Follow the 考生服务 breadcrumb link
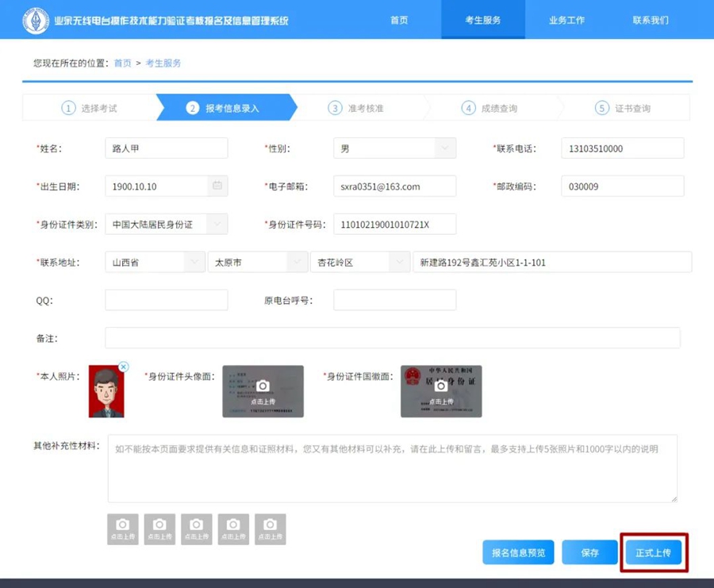The height and width of the screenshot is (588, 714). pyautogui.click(x=163, y=63)
